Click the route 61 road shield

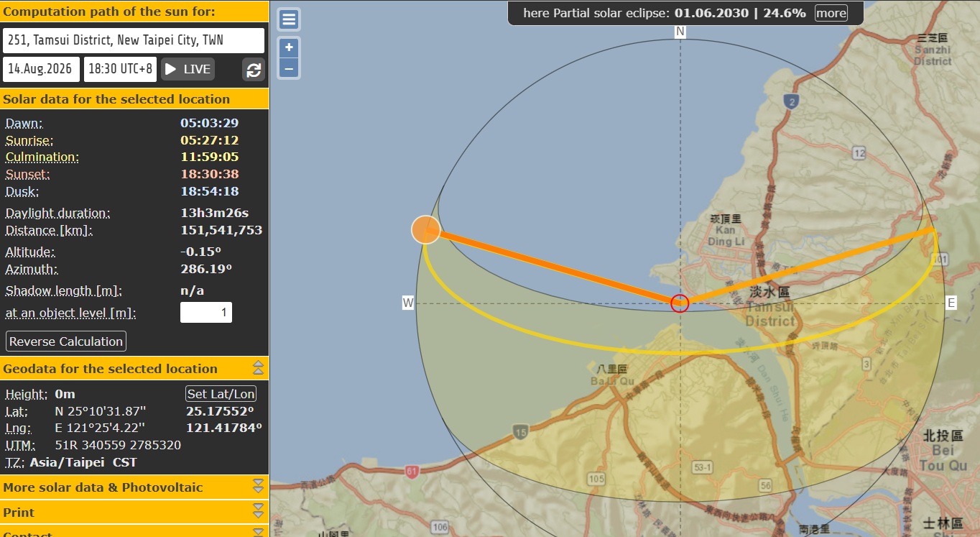click(412, 472)
